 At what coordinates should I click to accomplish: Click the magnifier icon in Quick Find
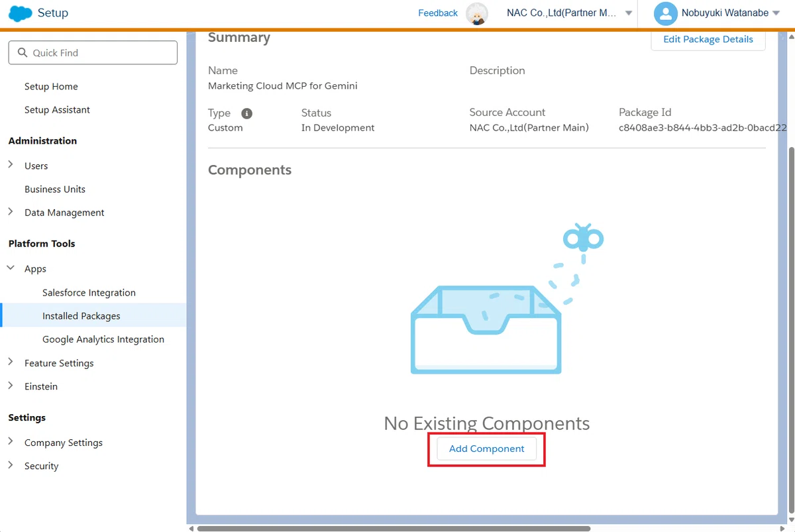point(23,53)
